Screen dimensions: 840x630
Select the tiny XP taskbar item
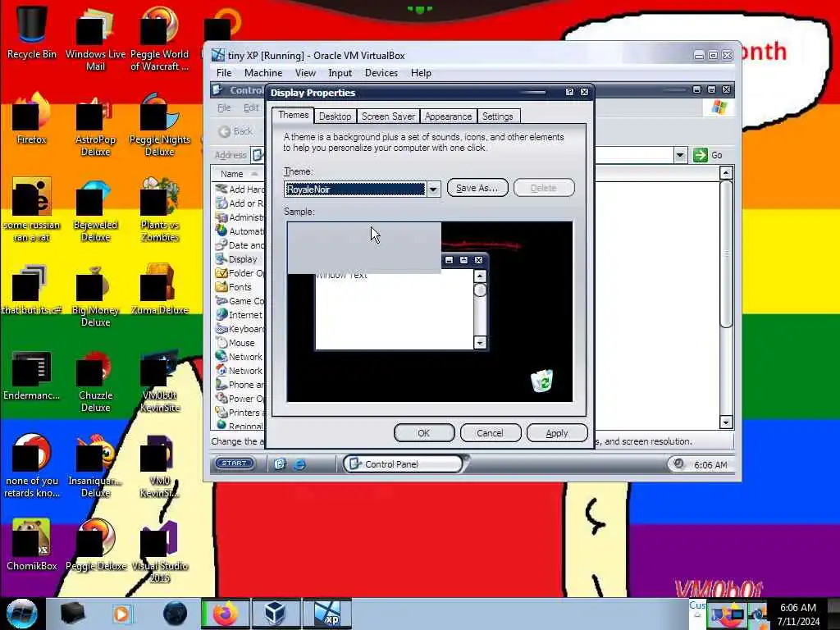tap(327, 614)
